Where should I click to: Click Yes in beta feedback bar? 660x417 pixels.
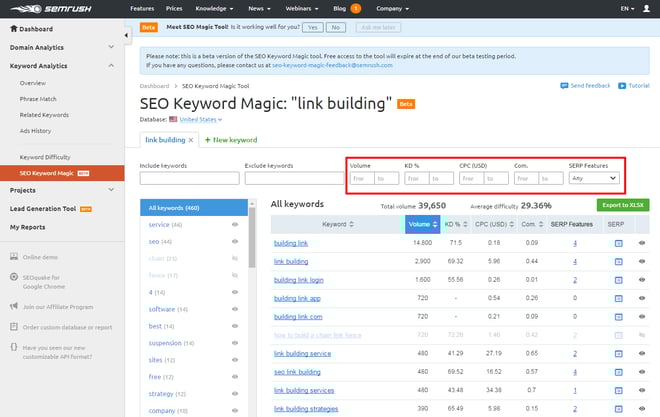point(313,27)
